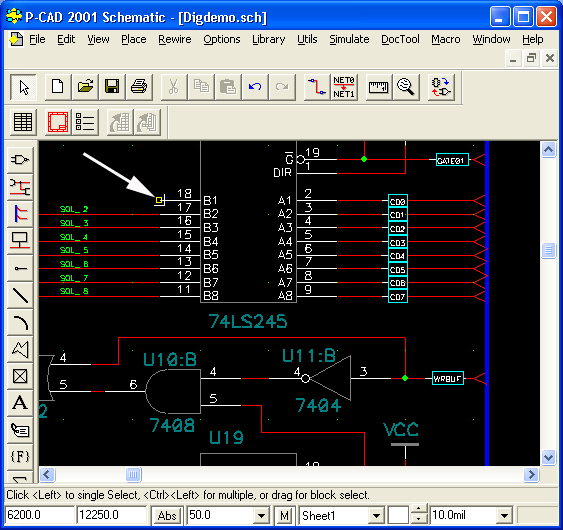The width and height of the screenshot is (563, 530).
Task: Open the Help menu
Action: 532,39
